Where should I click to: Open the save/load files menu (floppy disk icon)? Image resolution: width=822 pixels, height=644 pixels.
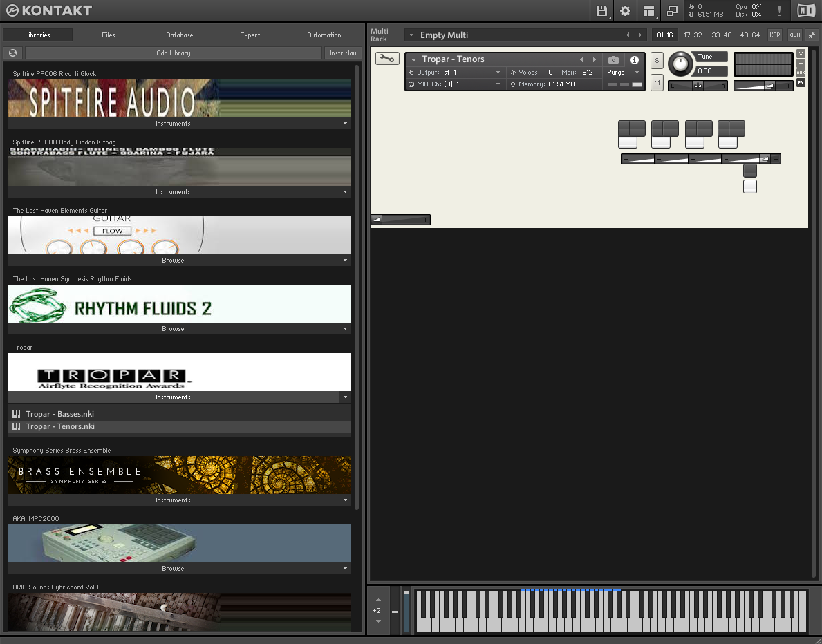tap(601, 10)
